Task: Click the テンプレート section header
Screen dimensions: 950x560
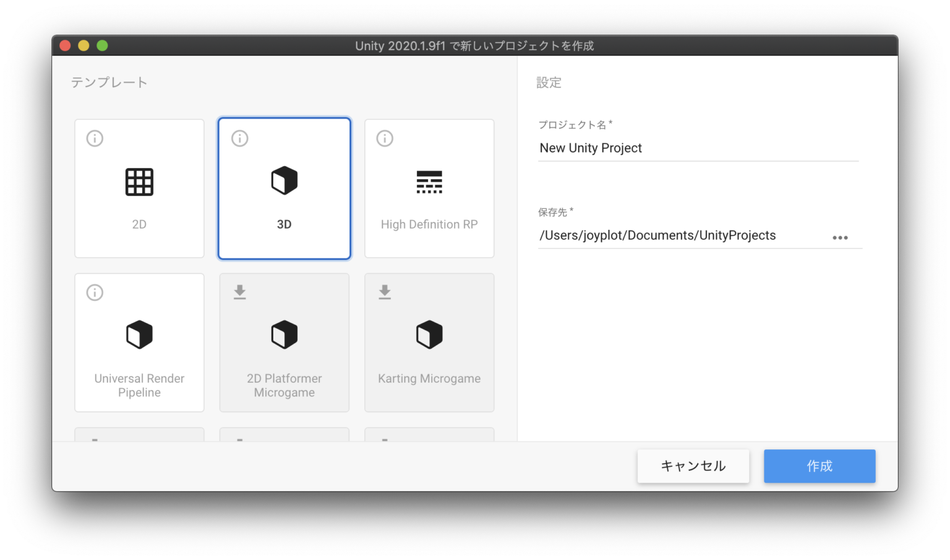Action: pyautogui.click(x=109, y=82)
